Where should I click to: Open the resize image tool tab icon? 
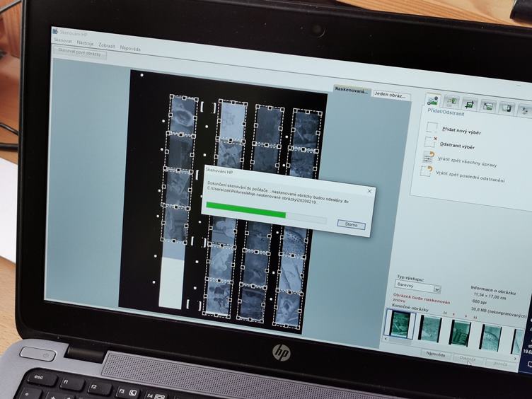pyautogui.click(x=487, y=106)
